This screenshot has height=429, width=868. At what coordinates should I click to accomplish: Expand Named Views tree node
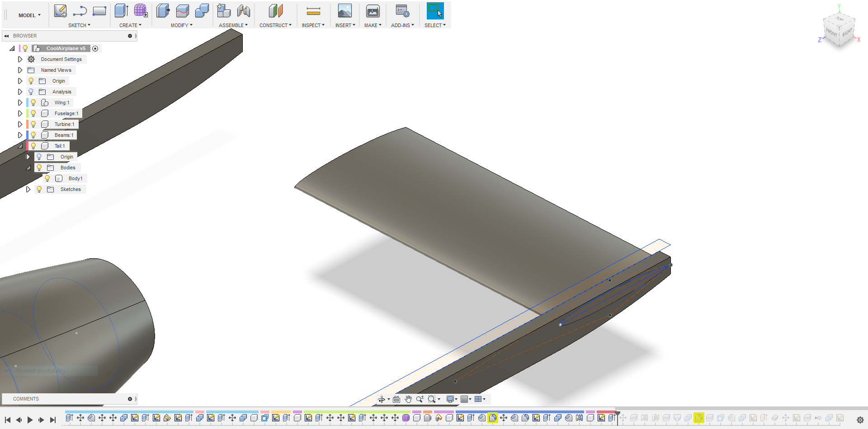click(20, 70)
